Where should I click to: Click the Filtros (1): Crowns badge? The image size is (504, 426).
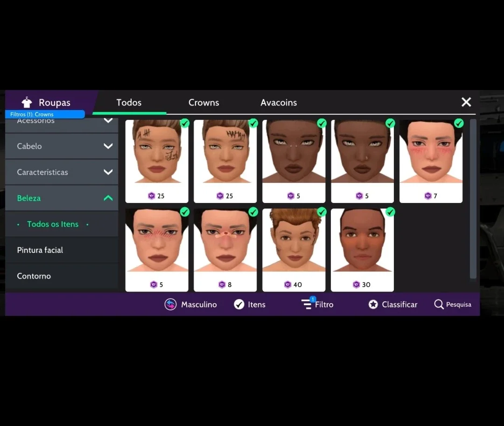45,114
